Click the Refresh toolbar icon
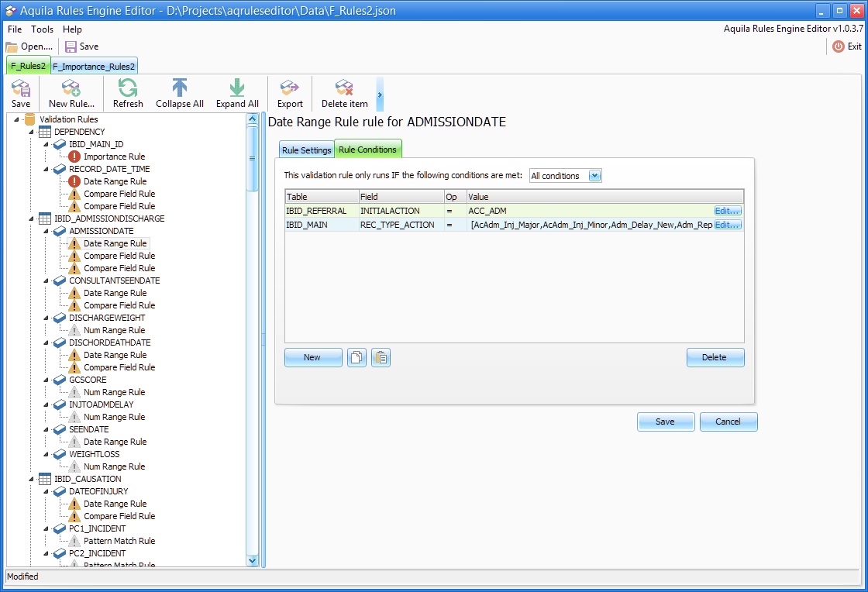The height and width of the screenshot is (592, 868). tap(128, 88)
